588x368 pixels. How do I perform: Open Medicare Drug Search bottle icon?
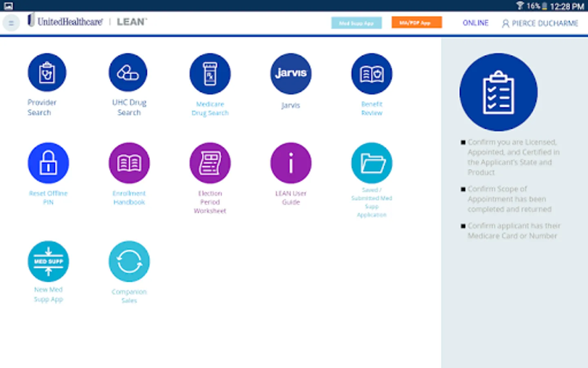point(210,74)
